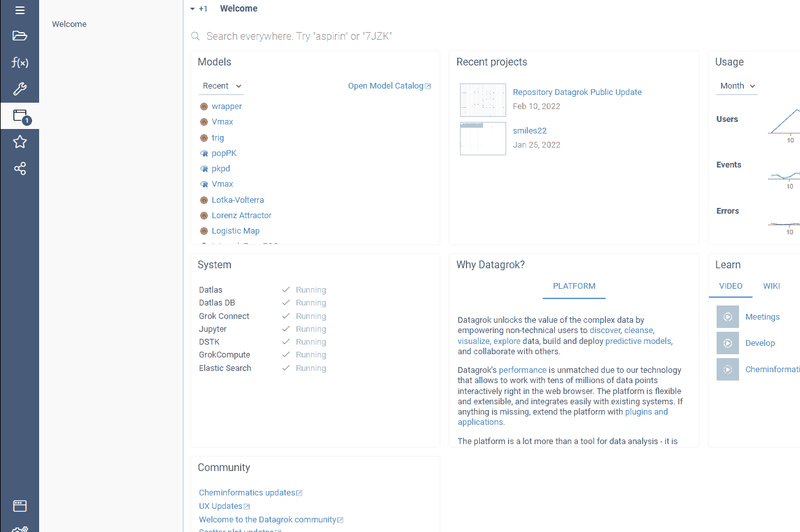Screen dimensions: 800x532
Task: Open the Month dropdown in the Usage panel
Action: 736,85
